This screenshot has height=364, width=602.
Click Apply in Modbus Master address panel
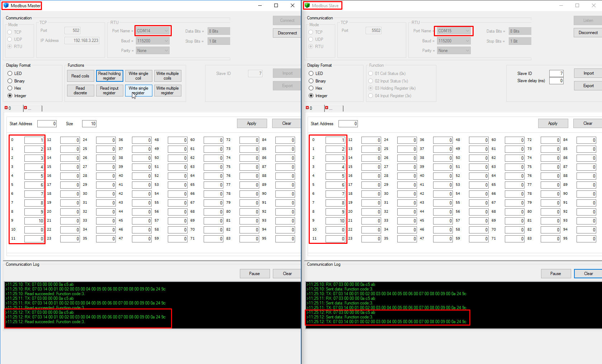pos(252,123)
